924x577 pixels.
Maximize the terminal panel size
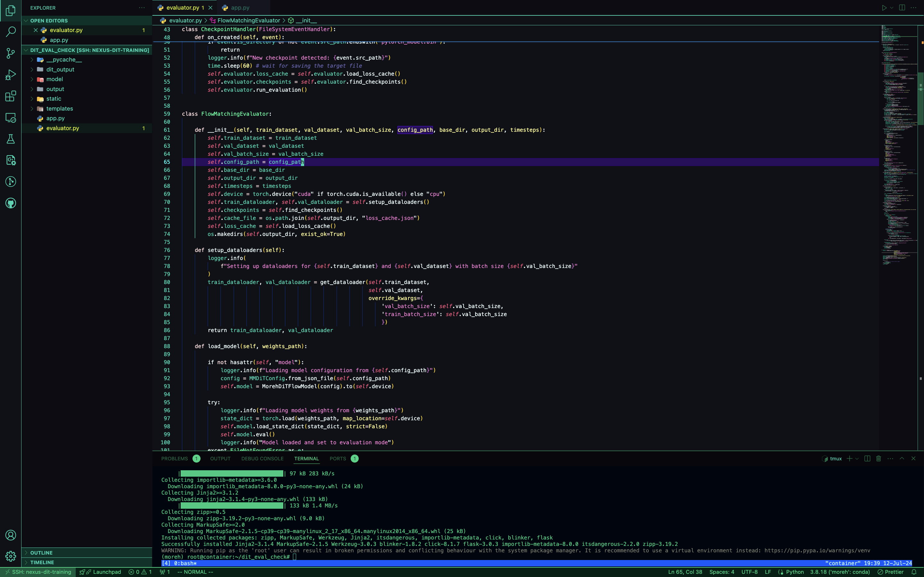(x=902, y=458)
